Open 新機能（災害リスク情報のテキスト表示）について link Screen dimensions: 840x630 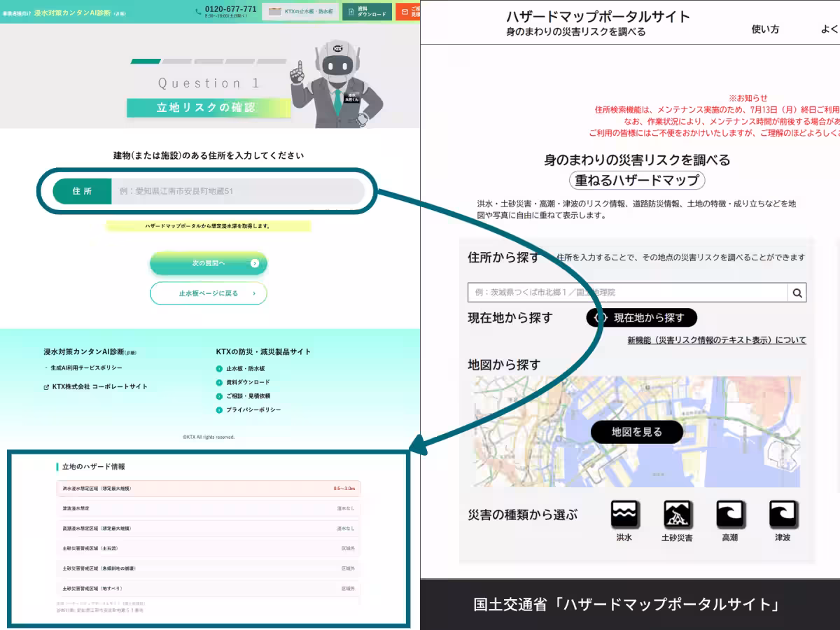(x=717, y=340)
